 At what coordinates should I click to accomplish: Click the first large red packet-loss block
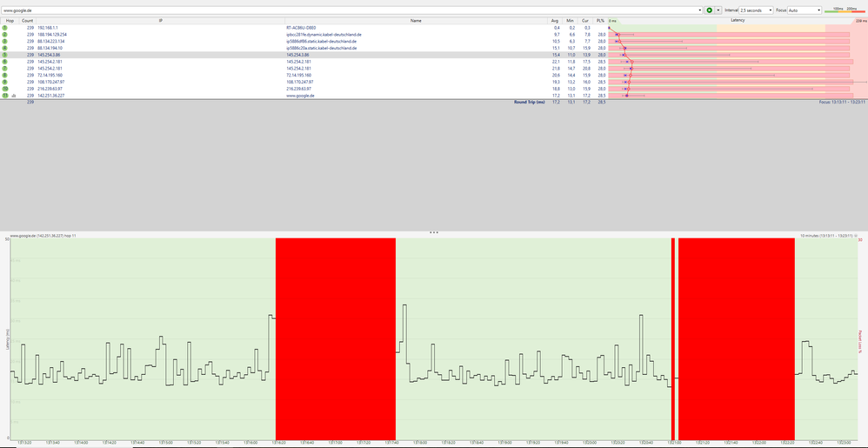(x=336, y=338)
